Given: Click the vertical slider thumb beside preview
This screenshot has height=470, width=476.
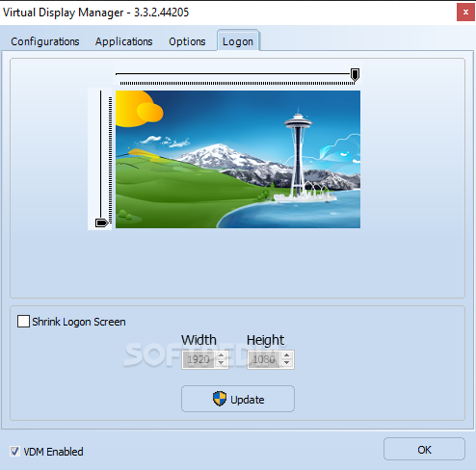Looking at the screenshot, I should [x=102, y=222].
